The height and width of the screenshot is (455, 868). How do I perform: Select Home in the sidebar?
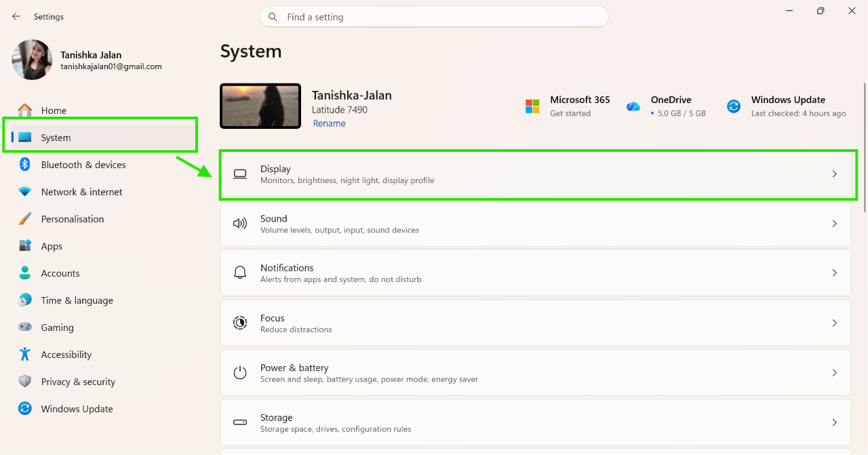[x=106, y=111]
